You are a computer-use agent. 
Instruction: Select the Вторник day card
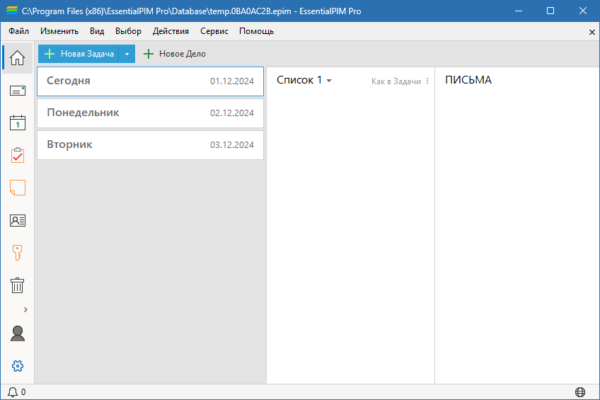point(150,145)
